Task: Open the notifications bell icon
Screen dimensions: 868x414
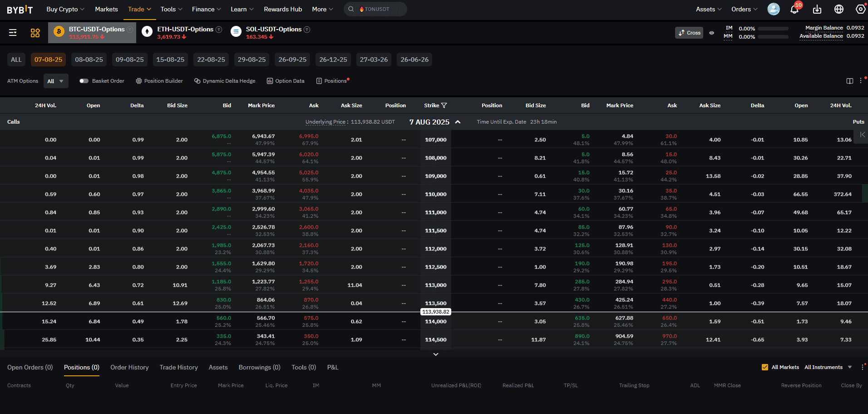Action: tap(794, 10)
